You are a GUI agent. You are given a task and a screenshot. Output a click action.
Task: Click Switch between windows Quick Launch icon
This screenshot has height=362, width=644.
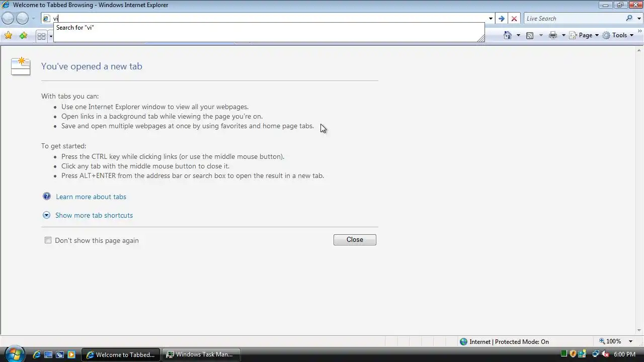[60, 354]
